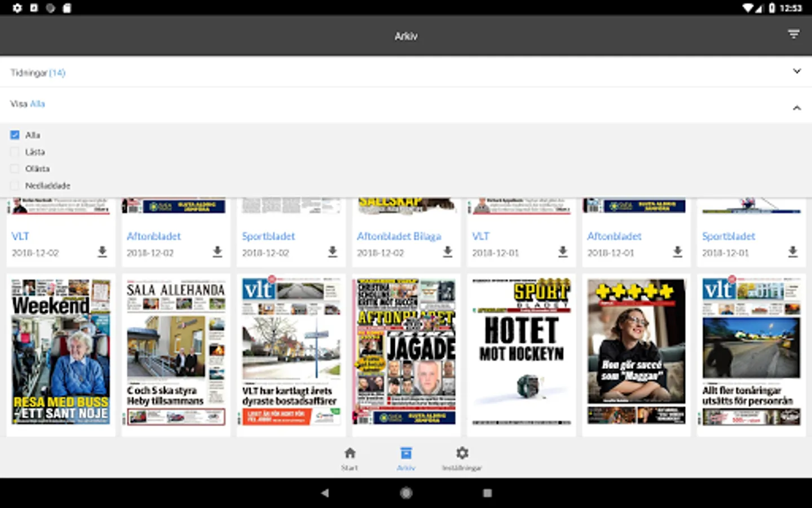The width and height of the screenshot is (812, 508).
Task: Select the Arkiv tab
Action: click(x=406, y=458)
